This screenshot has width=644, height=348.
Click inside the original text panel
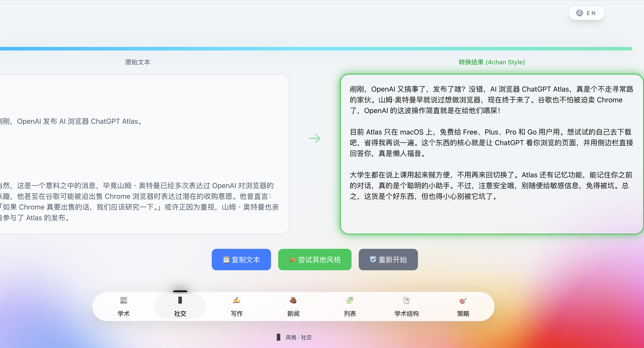click(144, 154)
